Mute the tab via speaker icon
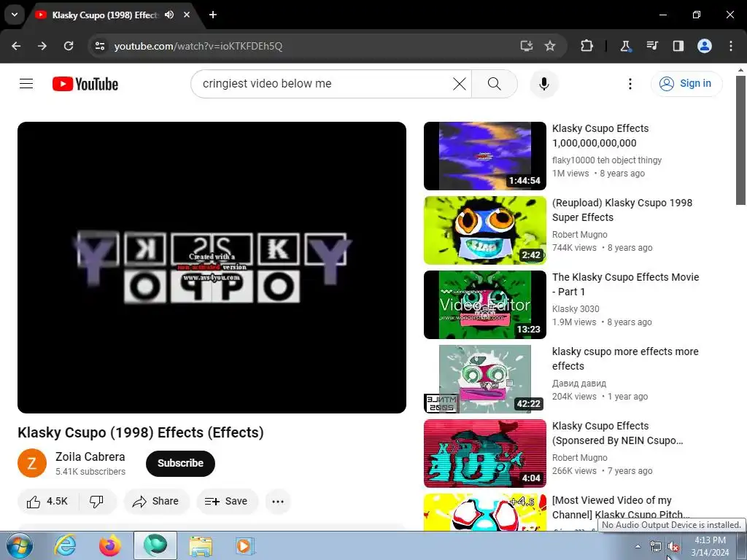This screenshot has width=747, height=560. point(169,15)
